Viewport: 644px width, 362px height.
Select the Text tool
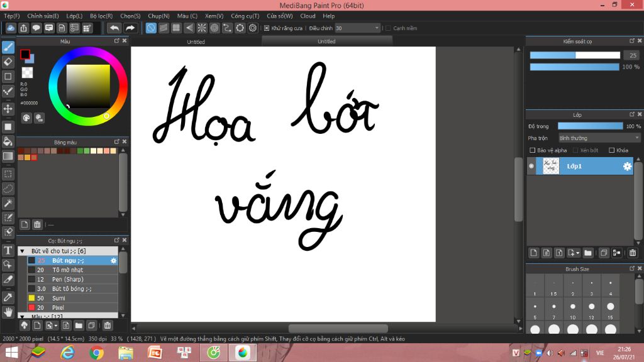point(8,250)
